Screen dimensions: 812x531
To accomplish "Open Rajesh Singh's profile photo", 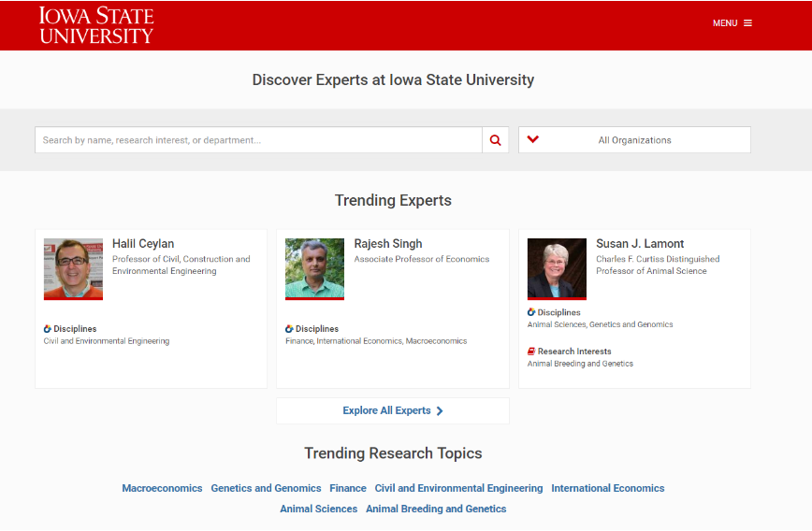I will pos(315,269).
